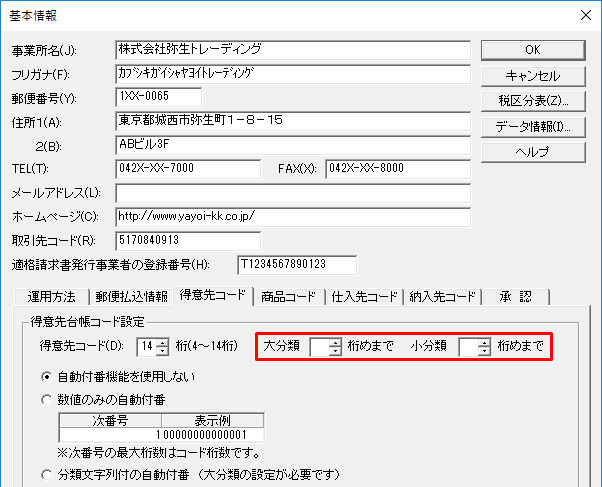The height and width of the screenshot is (487, 602).
Task: Select the 商品コード tab
Action: (x=288, y=297)
